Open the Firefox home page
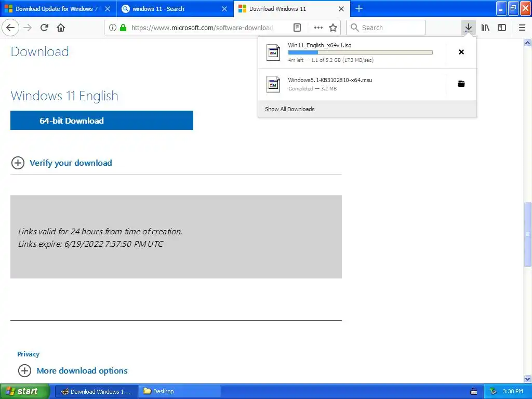 [x=61, y=28]
